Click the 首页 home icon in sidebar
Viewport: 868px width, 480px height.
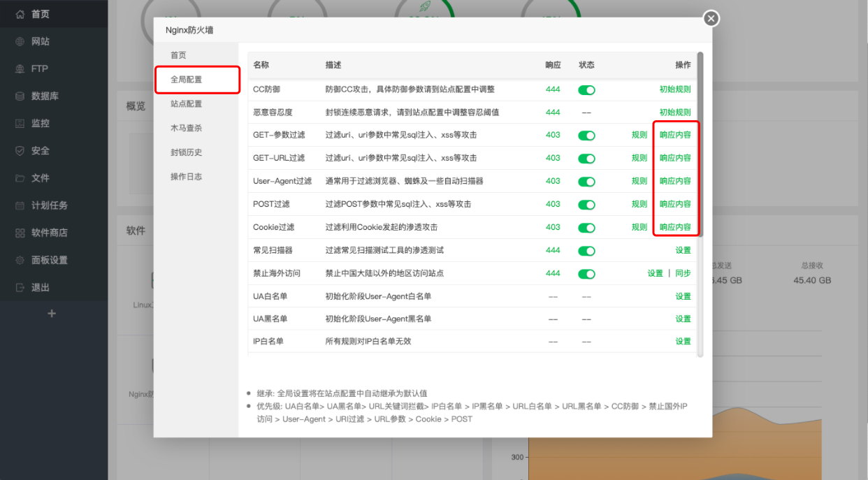(20, 14)
